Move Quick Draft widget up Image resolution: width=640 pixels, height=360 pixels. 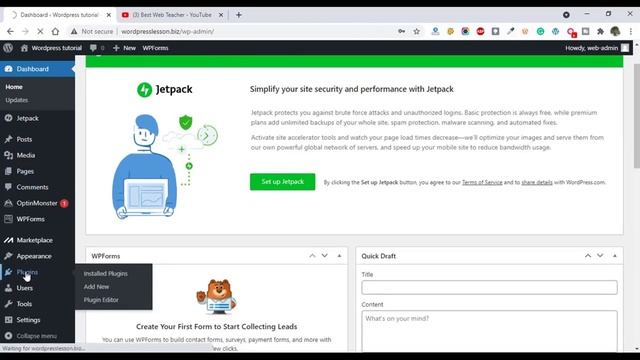click(588, 256)
